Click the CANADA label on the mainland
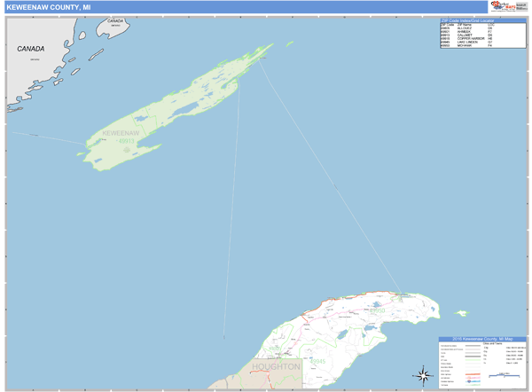 [x=31, y=49]
